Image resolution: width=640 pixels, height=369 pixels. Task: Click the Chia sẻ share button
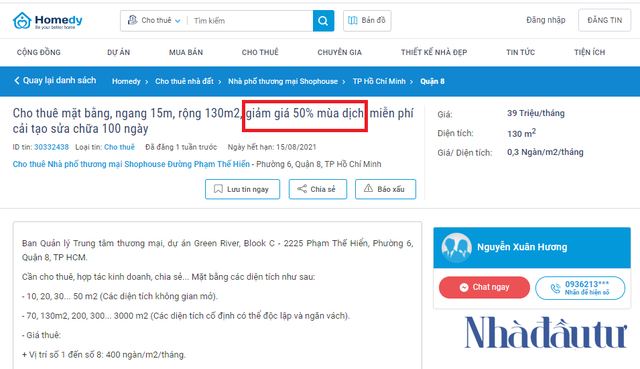tap(318, 189)
